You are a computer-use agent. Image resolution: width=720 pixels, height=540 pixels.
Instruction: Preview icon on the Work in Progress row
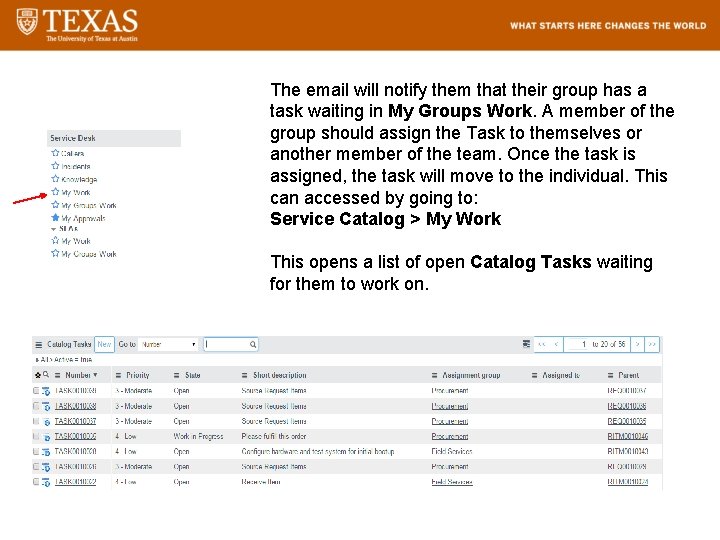pos(46,437)
